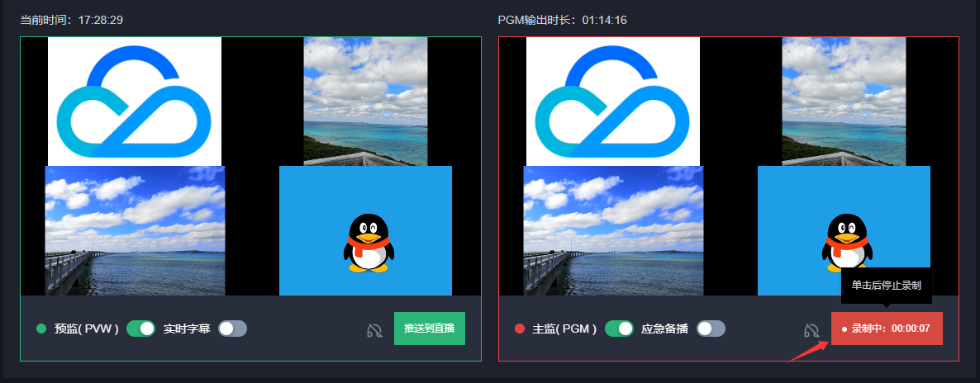Select penguin source in PVW preview
This screenshot has width=980, height=383.
365,230
